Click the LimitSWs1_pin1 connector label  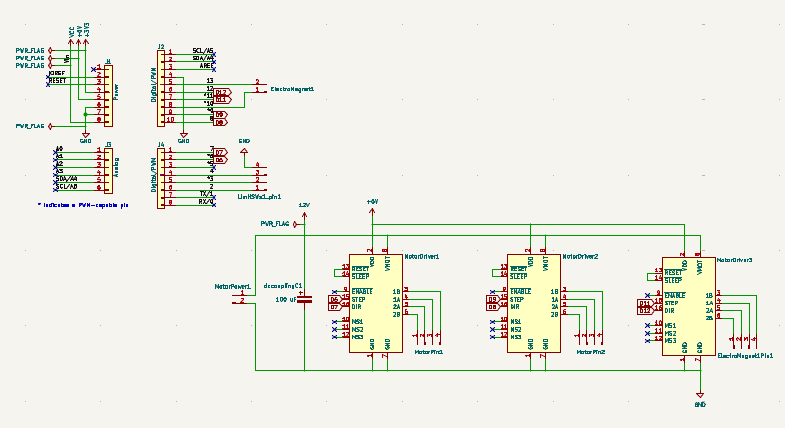(x=258, y=197)
